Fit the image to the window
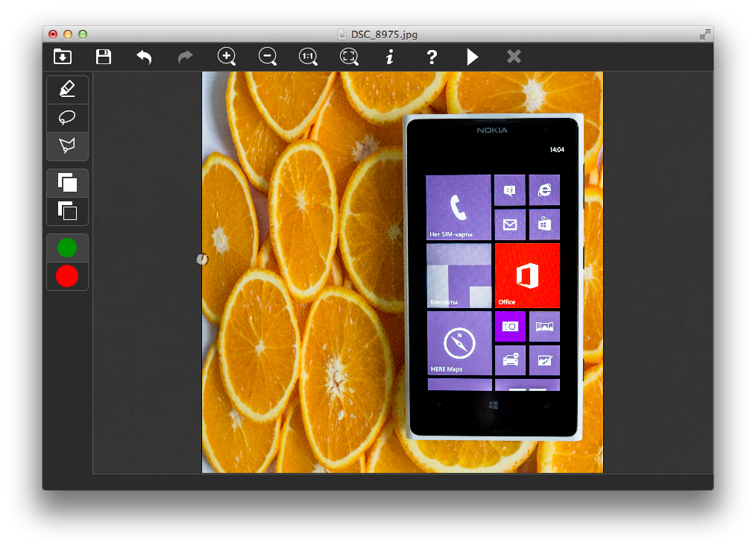This screenshot has height=549, width=756. point(349,57)
